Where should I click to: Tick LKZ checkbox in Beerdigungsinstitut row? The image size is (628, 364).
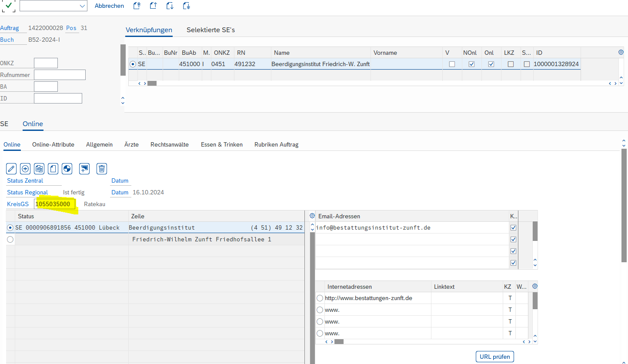pos(511,64)
